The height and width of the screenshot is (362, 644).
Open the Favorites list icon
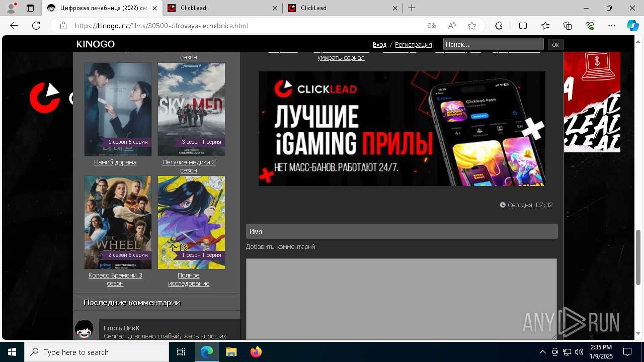[545, 26]
